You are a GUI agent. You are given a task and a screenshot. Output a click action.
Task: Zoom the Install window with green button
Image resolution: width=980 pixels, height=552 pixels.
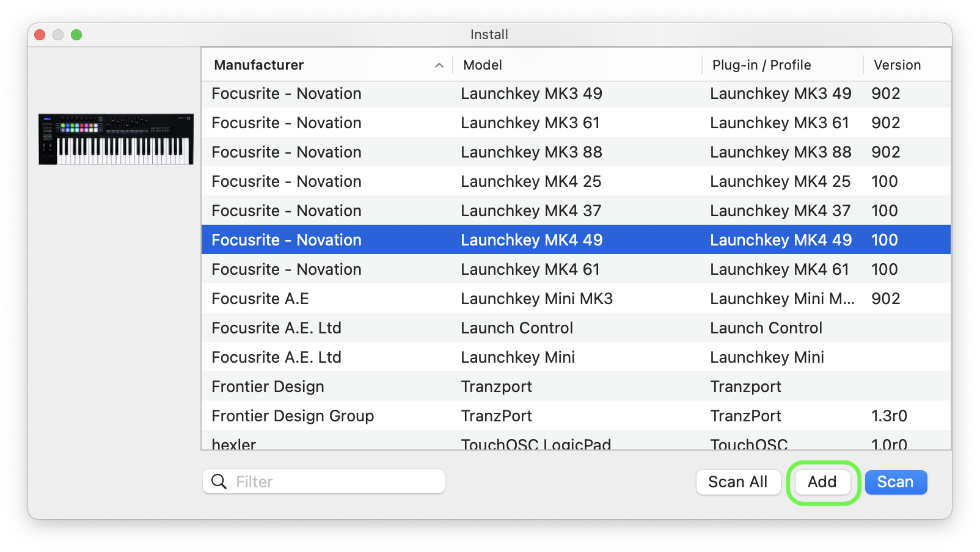tap(76, 35)
